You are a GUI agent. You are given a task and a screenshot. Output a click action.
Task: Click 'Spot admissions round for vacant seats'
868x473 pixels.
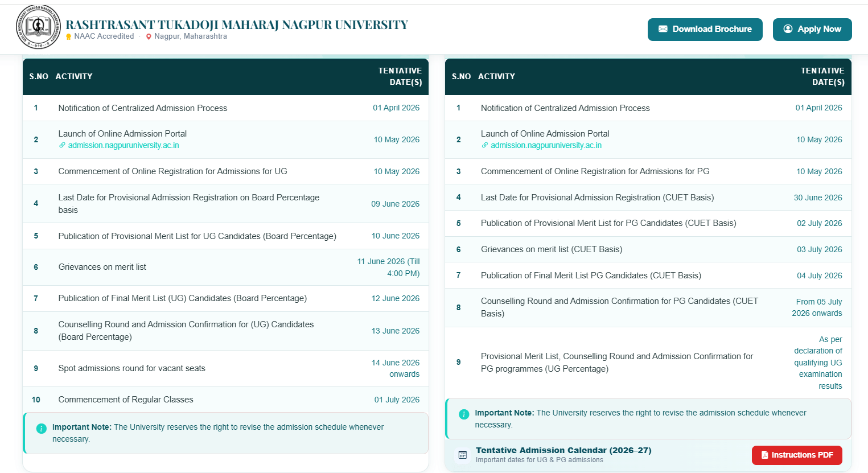(131, 368)
